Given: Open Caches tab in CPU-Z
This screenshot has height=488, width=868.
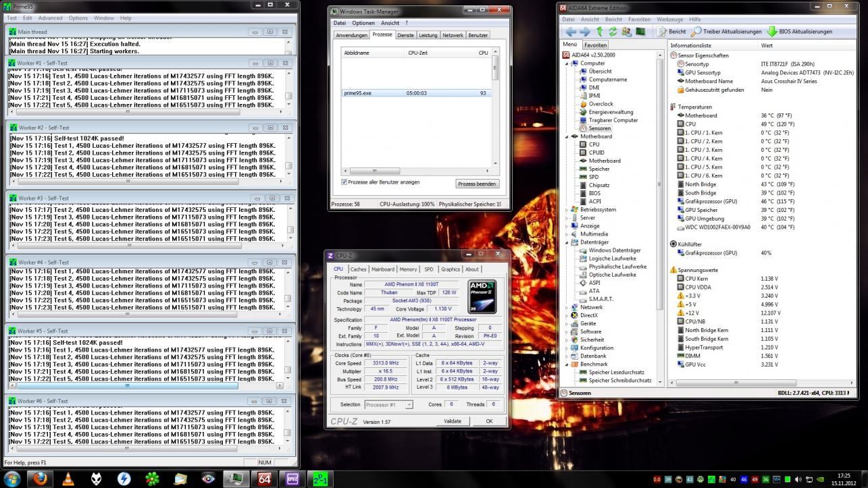Looking at the screenshot, I should [x=358, y=269].
